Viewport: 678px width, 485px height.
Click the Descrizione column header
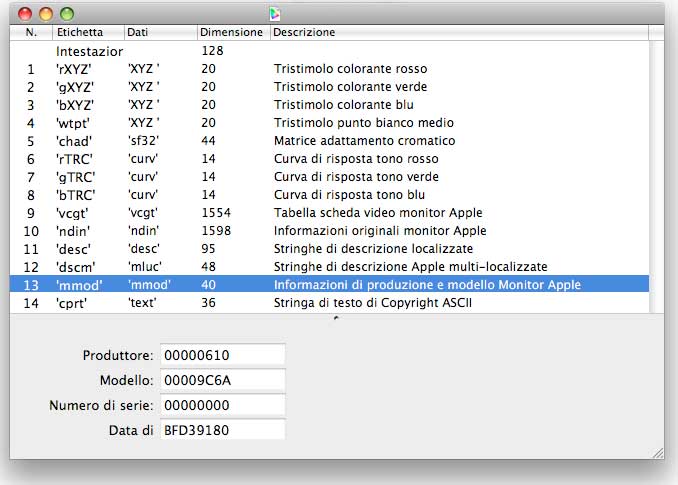[x=304, y=32]
